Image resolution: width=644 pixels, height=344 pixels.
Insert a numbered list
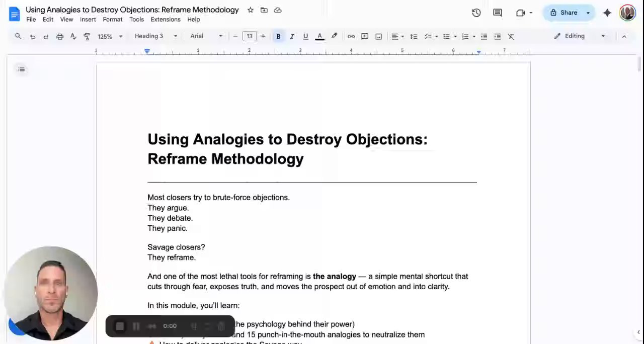[x=465, y=36]
